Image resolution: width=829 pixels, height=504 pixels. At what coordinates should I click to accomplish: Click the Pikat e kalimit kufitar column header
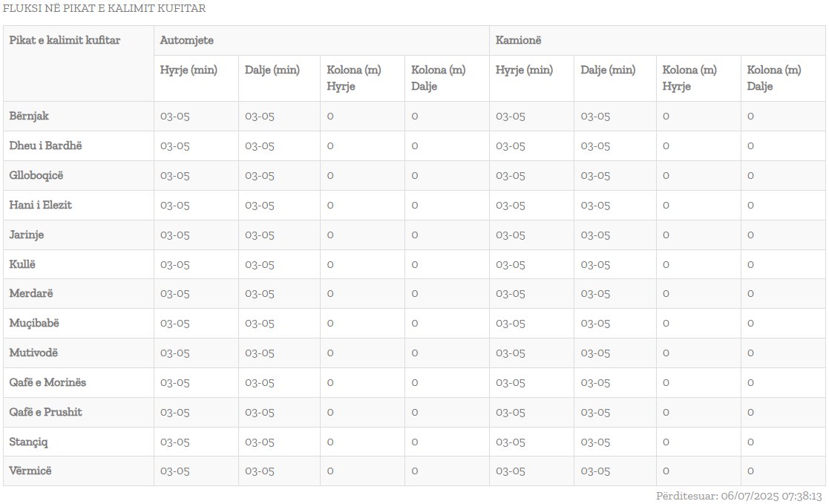(x=65, y=40)
